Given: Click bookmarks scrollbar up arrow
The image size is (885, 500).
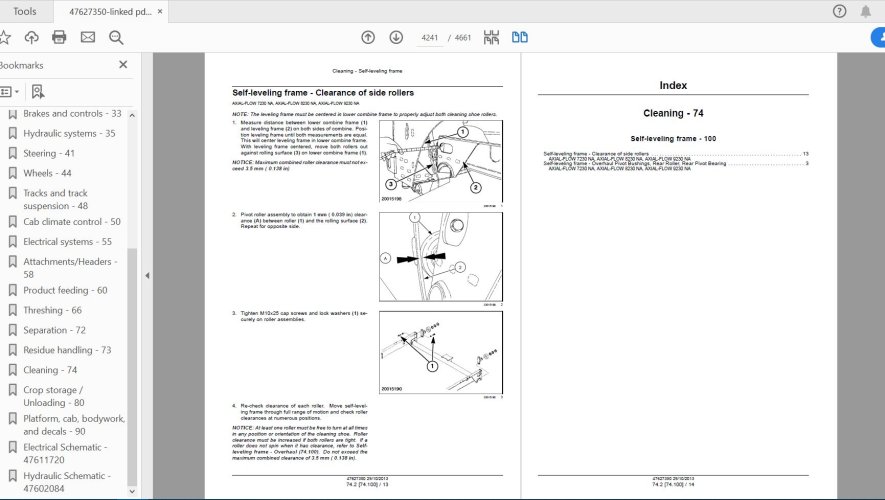Looking at the screenshot, I should [x=132, y=115].
